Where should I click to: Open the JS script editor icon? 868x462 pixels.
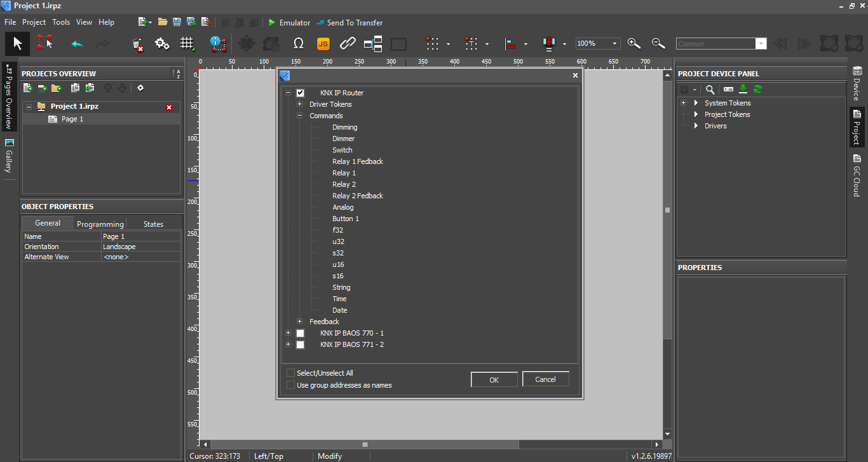[x=323, y=44]
